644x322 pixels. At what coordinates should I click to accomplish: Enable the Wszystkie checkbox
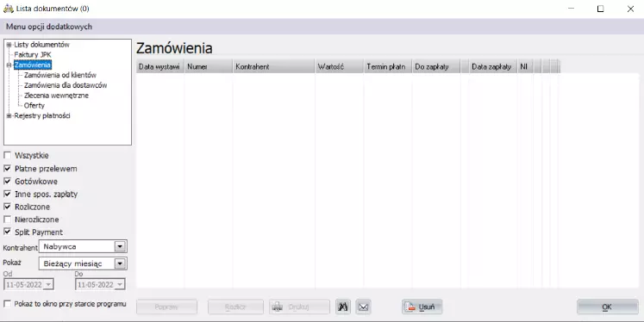(8, 156)
